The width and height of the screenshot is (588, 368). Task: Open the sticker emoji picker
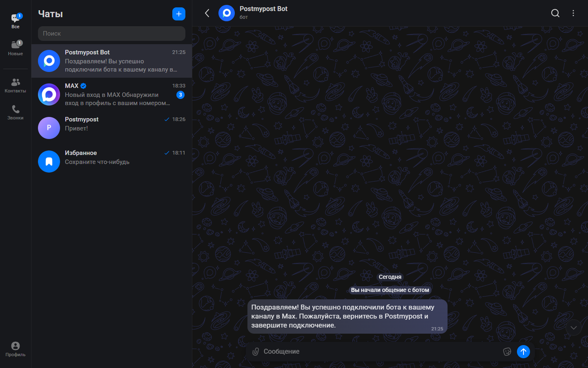click(x=507, y=352)
